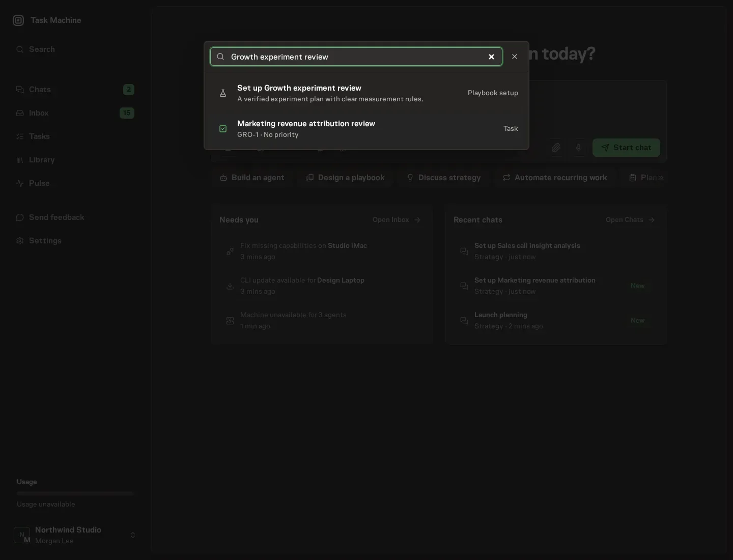Click the attach file paperclip icon

click(x=556, y=148)
